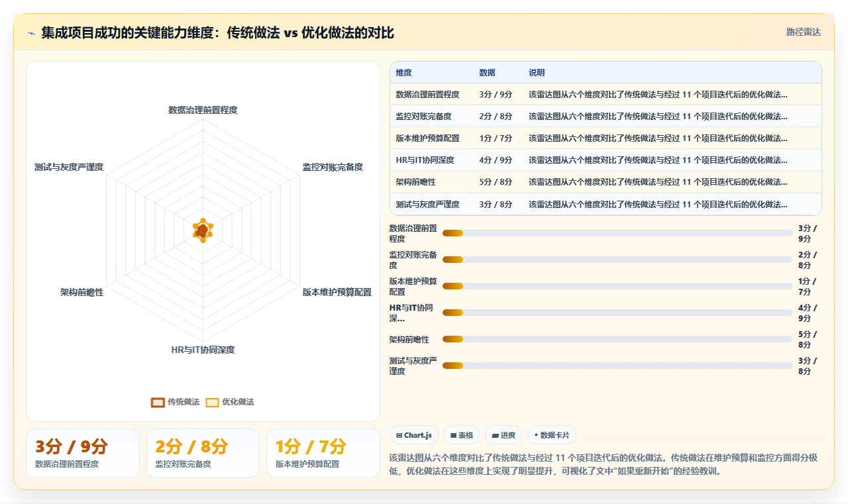This screenshot has width=848, height=504.
Task: Click the 数据 column header
Action: tap(487, 73)
